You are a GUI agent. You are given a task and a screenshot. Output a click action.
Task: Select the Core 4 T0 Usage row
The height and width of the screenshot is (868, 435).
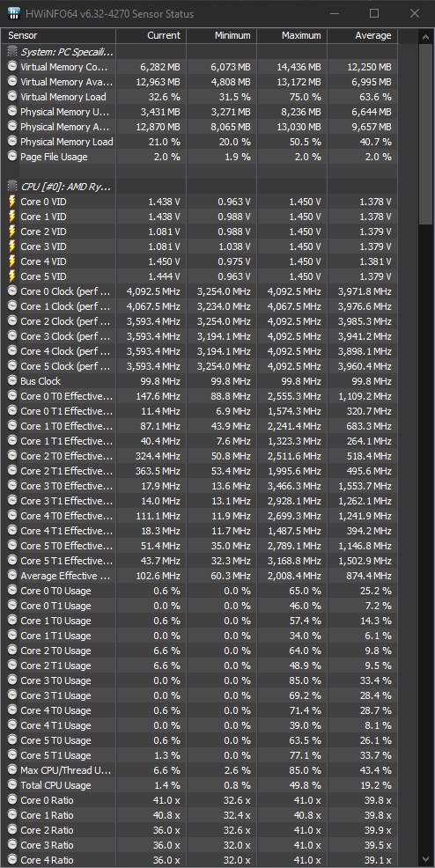click(x=201, y=710)
